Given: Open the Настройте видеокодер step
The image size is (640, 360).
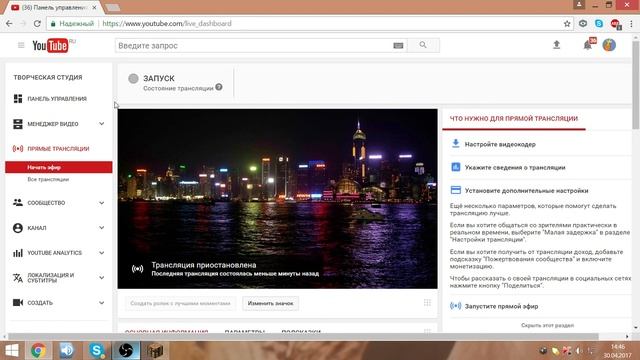Looking at the screenshot, I should coord(500,144).
